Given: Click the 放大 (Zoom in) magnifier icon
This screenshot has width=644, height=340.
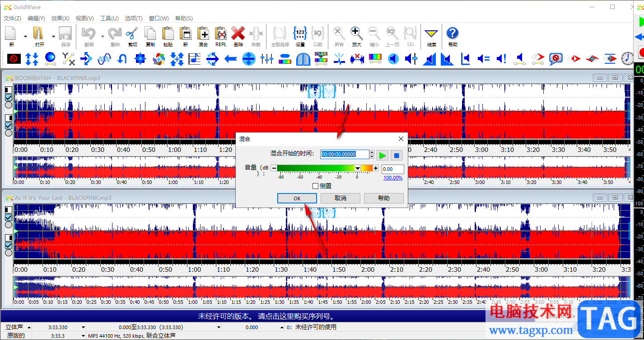Looking at the screenshot, I should (x=356, y=33).
